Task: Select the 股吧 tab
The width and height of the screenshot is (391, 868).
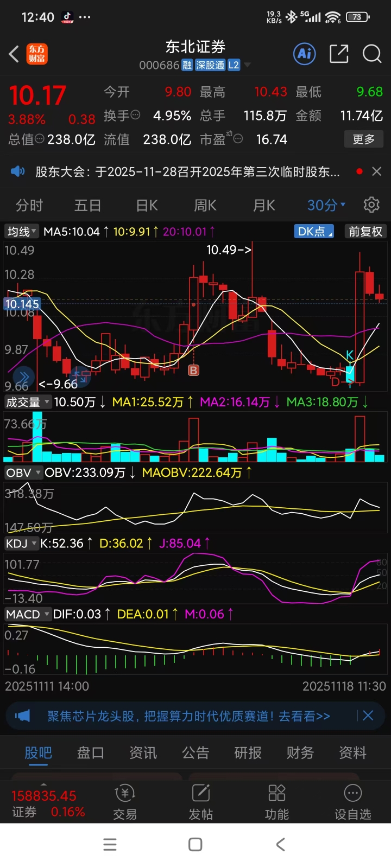Action: (38, 752)
